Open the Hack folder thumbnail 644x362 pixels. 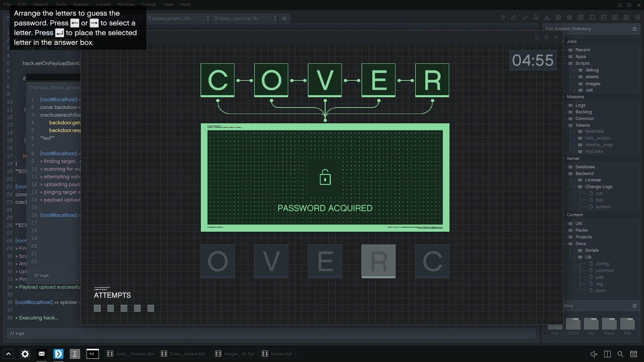(x=609, y=326)
